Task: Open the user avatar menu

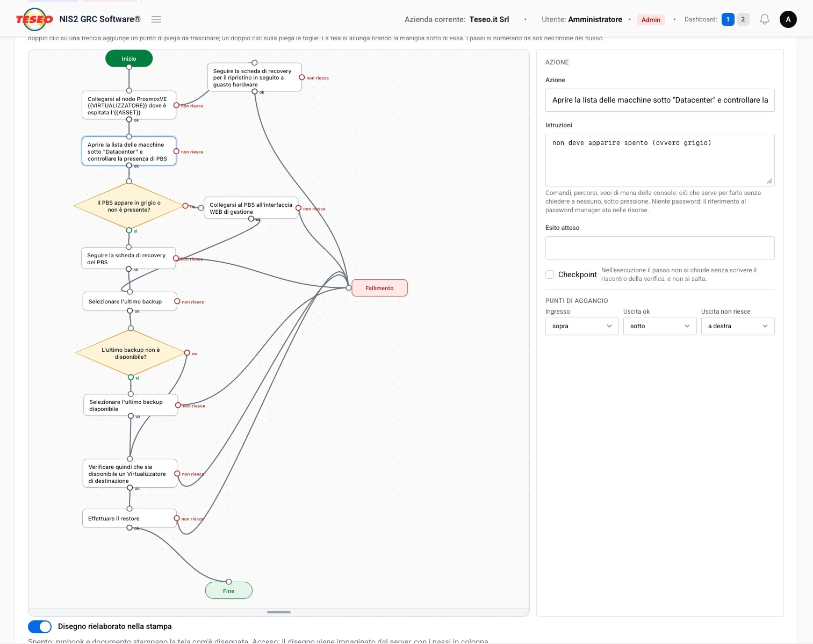Action: 788,19
